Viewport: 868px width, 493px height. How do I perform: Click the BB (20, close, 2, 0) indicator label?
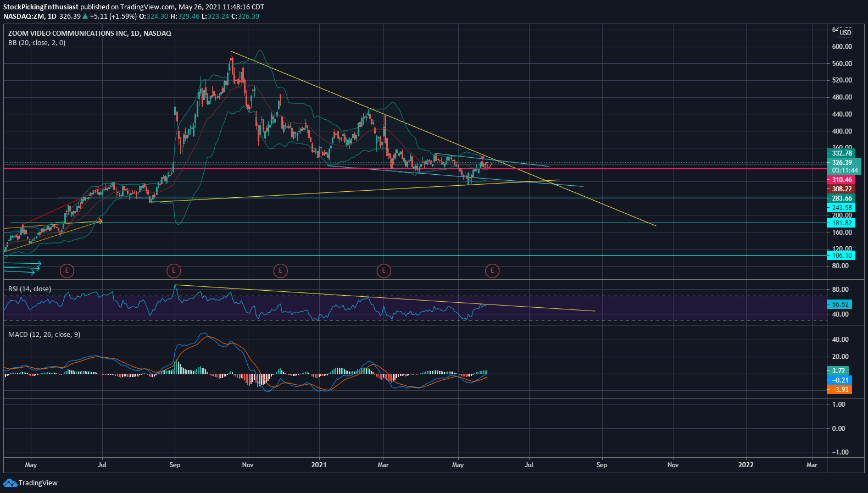37,43
